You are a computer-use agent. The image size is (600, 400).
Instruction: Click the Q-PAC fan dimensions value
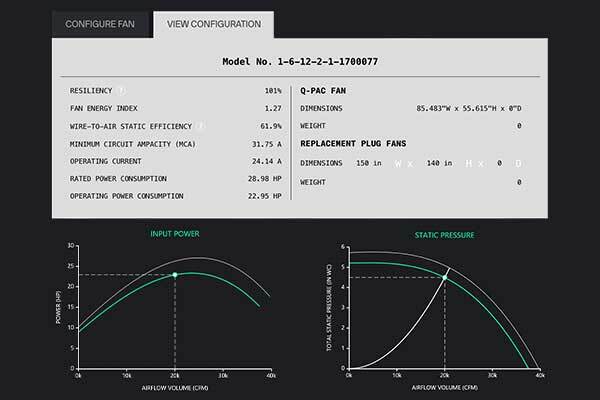coord(467,108)
